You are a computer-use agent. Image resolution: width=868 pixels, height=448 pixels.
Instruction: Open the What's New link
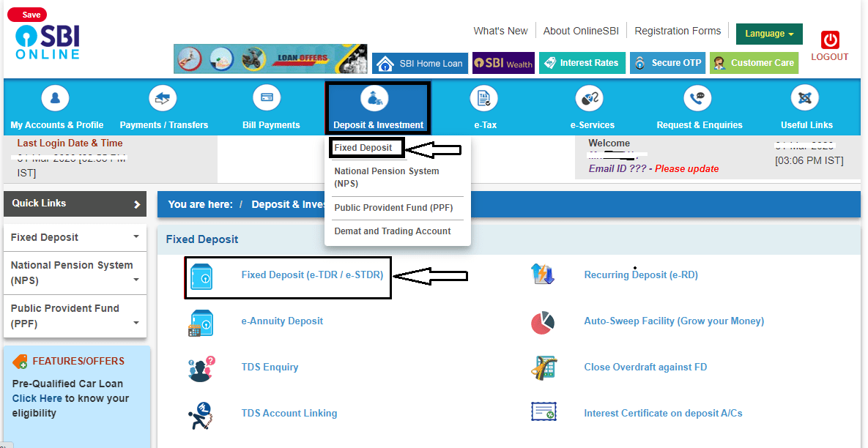[x=500, y=31]
